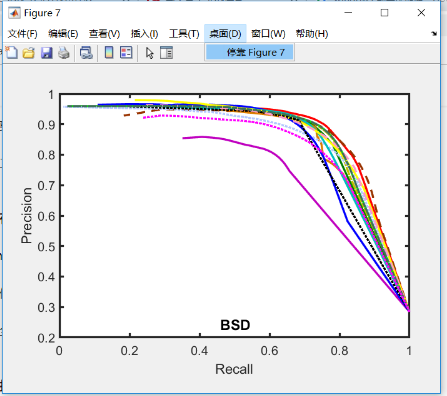The height and width of the screenshot is (396, 447).
Task: Click the dock arrow at menu bar right
Action: pyautogui.click(x=434, y=34)
